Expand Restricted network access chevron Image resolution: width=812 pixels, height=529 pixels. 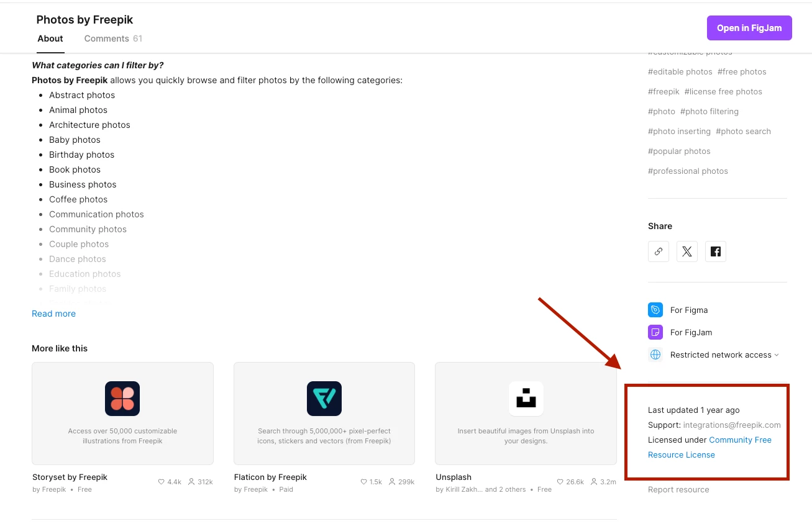tap(777, 355)
